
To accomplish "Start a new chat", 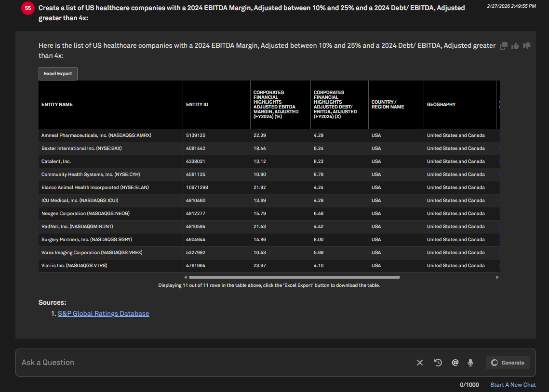I will point(513,385).
